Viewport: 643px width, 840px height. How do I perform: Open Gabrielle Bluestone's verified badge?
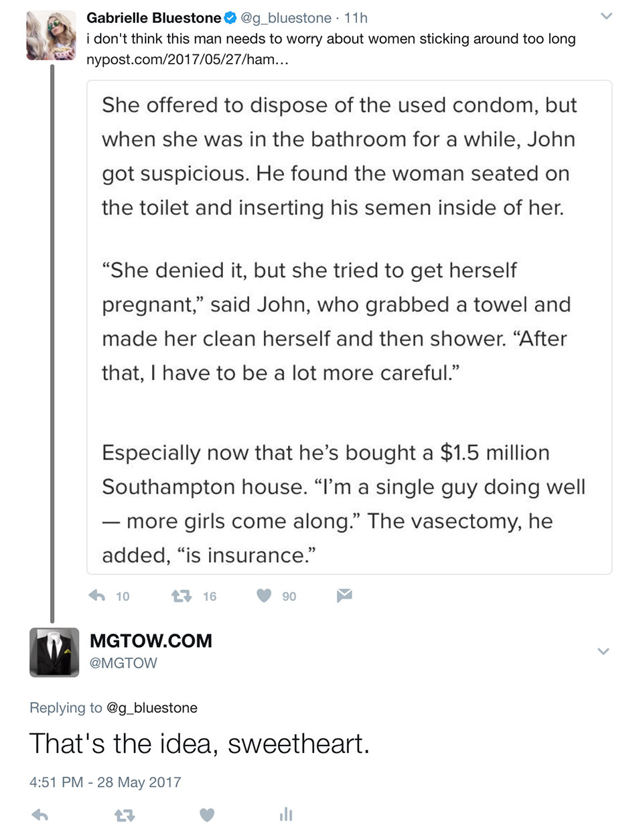230,18
